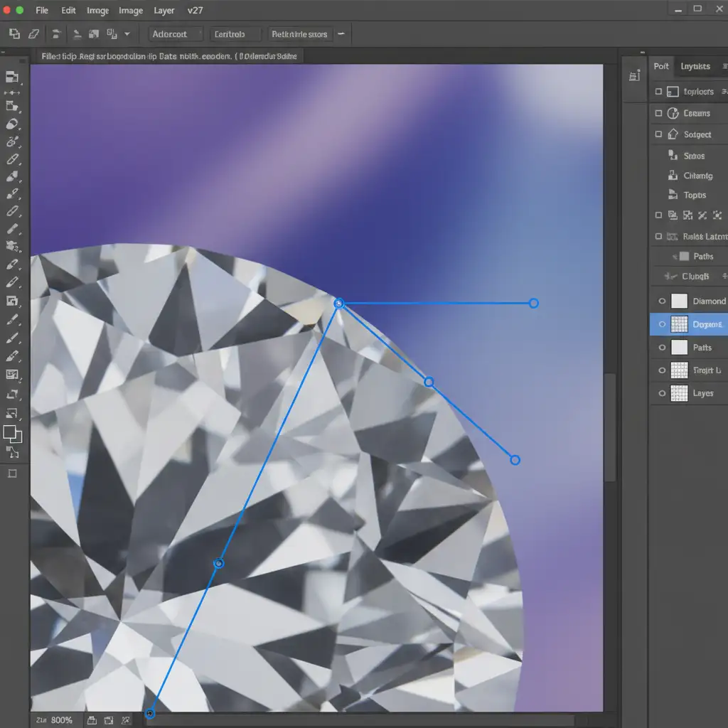The width and height of the screenshot is (728, 728).
Task: Click the Retktirle stors button in the options bar
Action: [x=299, y=34]
